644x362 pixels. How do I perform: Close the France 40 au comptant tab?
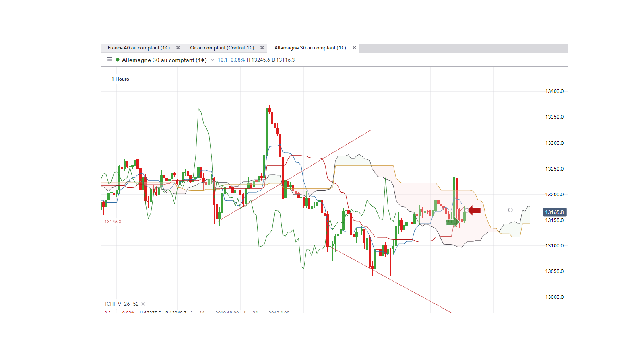click(178, 47)
